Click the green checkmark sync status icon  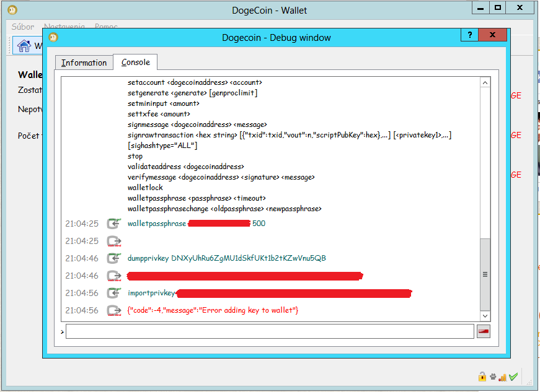(x=513, y=377)
